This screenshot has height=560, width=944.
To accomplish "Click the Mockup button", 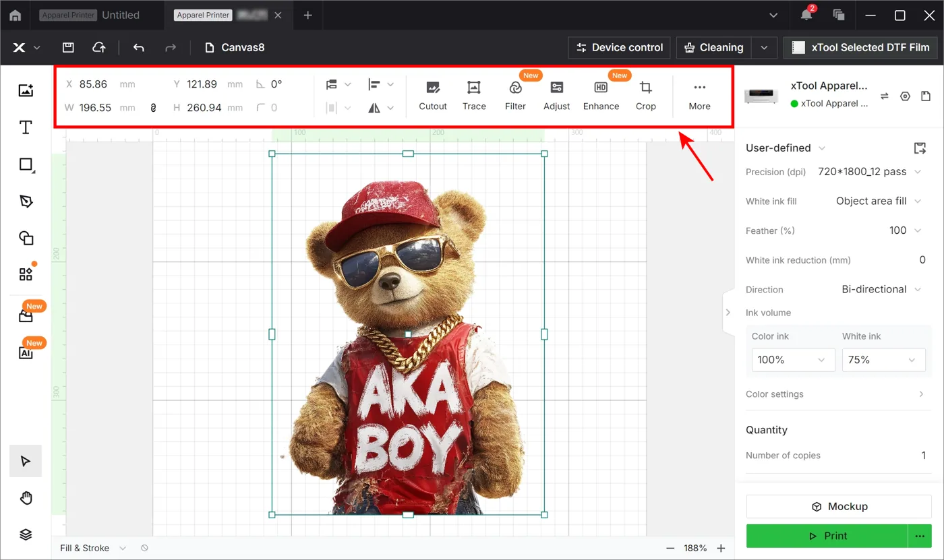I will click(x=839, y=506).
